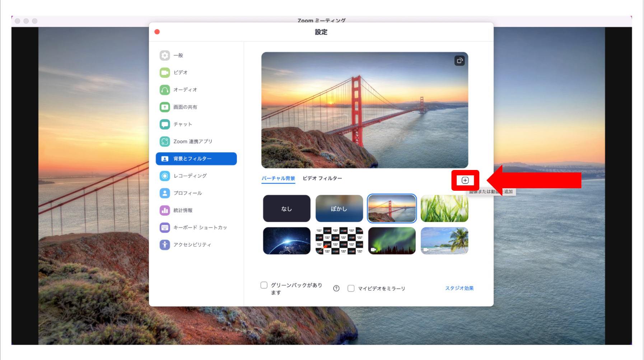Viewport: 644px width, 360px height.
Task: Open the チャット settings section
Action: pos(196,124)
